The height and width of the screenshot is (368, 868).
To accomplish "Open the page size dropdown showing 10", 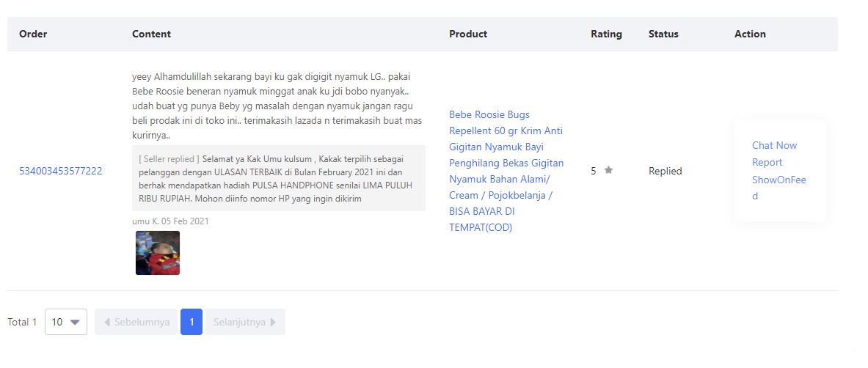I will pyautogui.click(x=66, y=322).
